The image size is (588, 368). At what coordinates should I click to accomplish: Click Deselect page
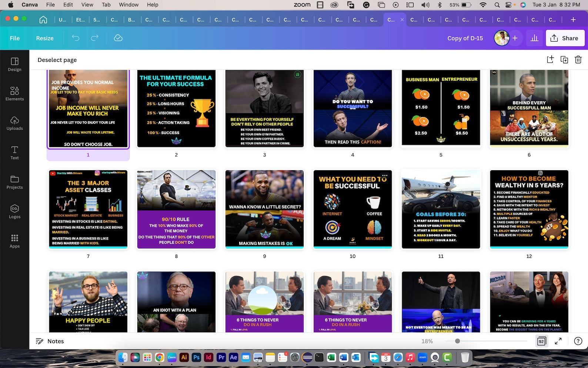[57, 60]
